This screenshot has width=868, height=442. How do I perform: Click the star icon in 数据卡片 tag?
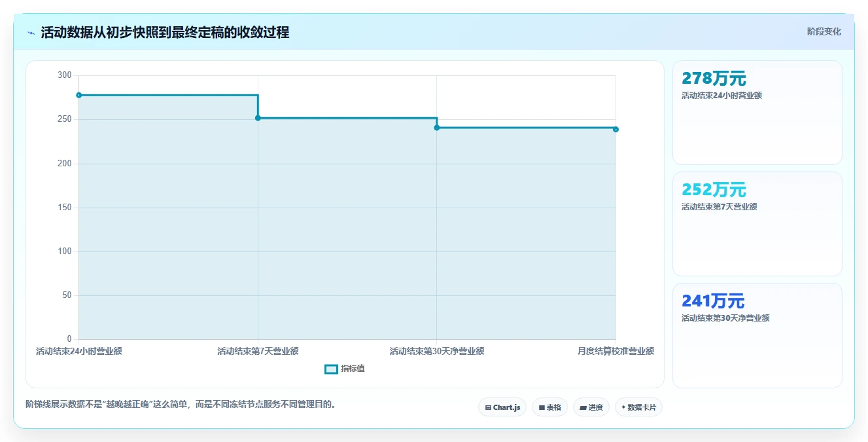[x=623, y=407]
